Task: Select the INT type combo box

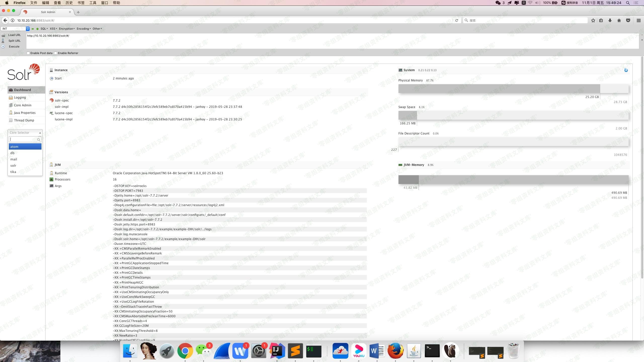Action: (x=15, y=29)
